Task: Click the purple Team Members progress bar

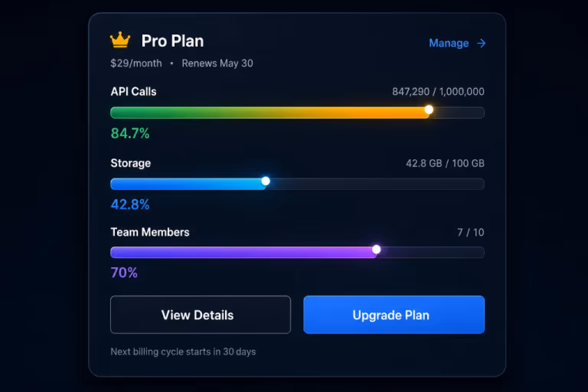Action: tap(297, 253)
